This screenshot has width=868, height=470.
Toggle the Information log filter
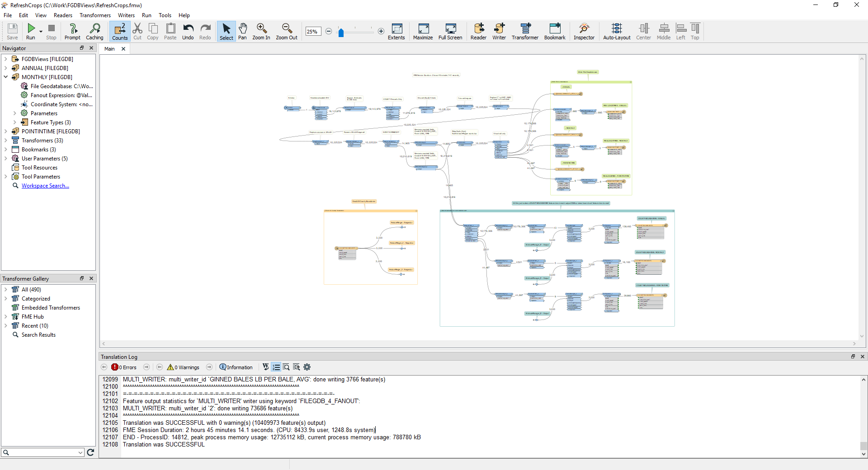(236, 367)
